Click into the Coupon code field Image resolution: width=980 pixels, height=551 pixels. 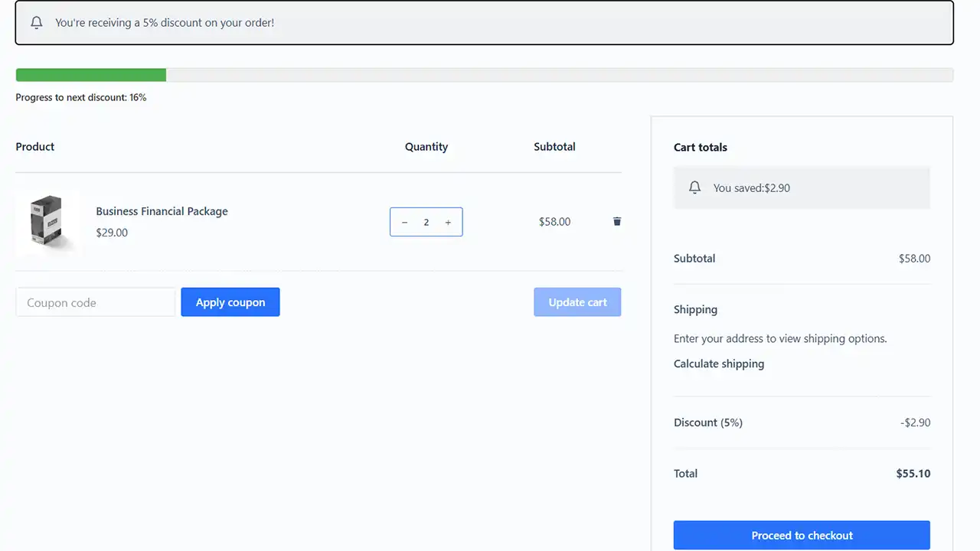96,302
